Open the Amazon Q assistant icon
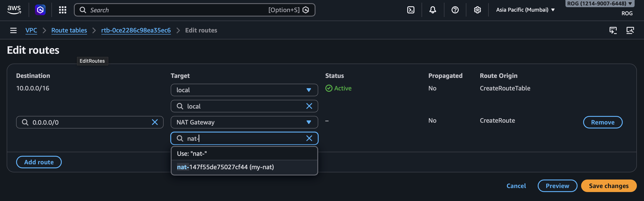Image resolution: width=644 pixels, height=201 pixels. (x=40, y=10)
